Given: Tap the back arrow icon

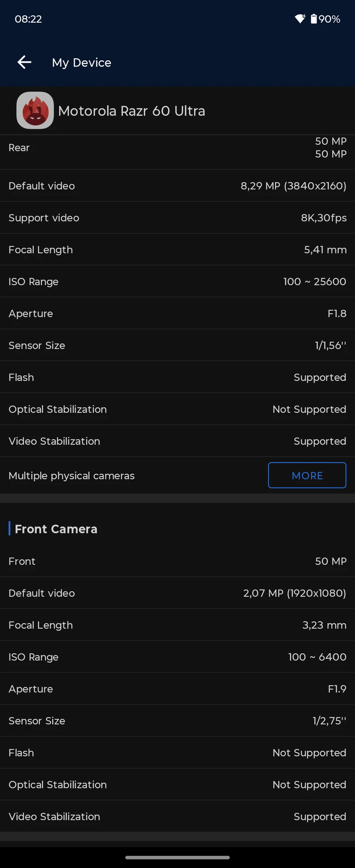Looking at the screenshot, I should pos(24,62).
